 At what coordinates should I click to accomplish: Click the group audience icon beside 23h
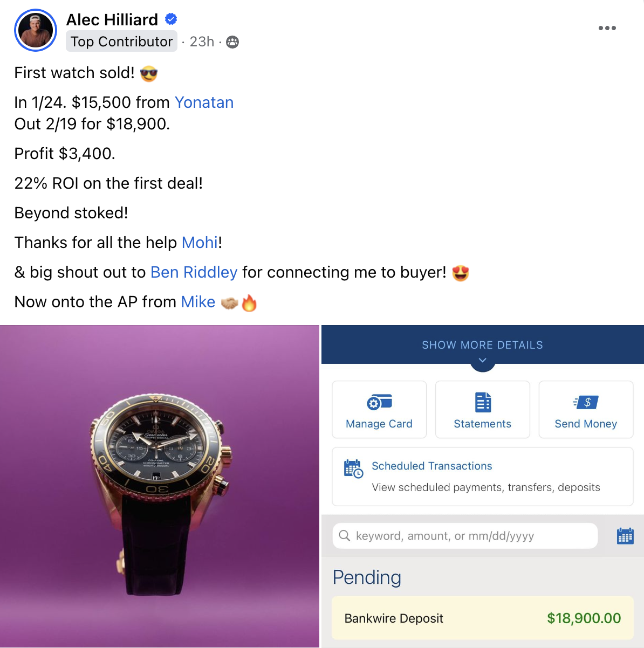pos(232,42)
